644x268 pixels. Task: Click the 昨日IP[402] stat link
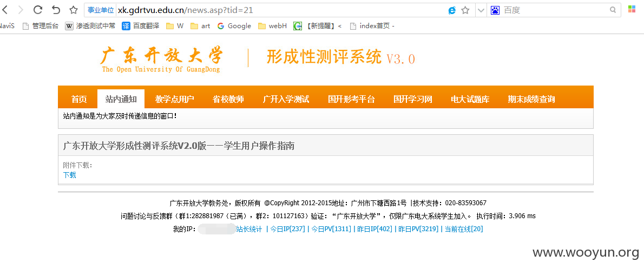click(374, 229)
